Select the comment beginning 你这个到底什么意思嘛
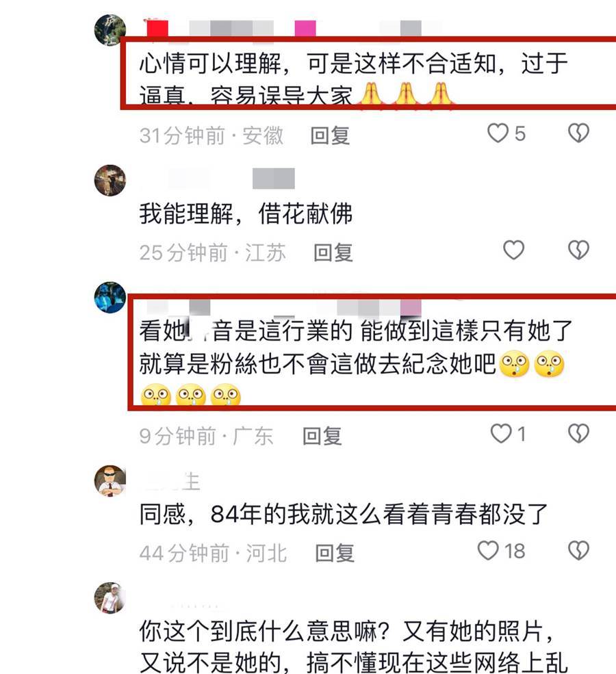Image resolution: width=616 pixels, height=674 pixels. pos(355,648)
